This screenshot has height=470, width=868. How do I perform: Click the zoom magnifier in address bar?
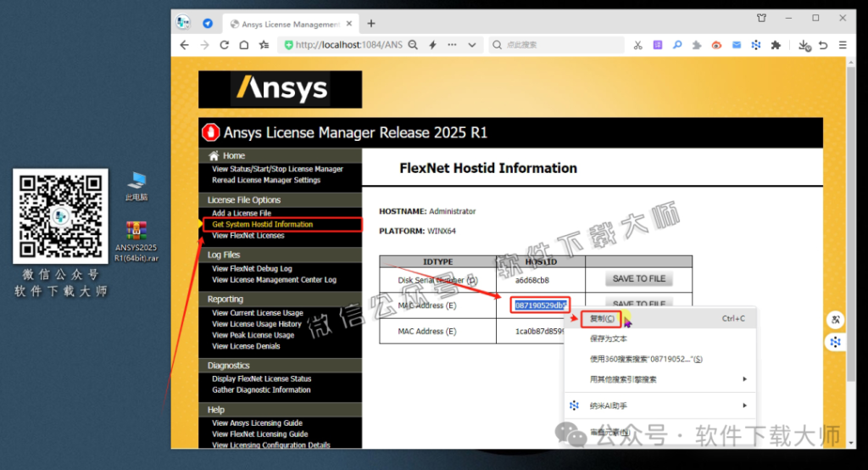click(413, 45)
